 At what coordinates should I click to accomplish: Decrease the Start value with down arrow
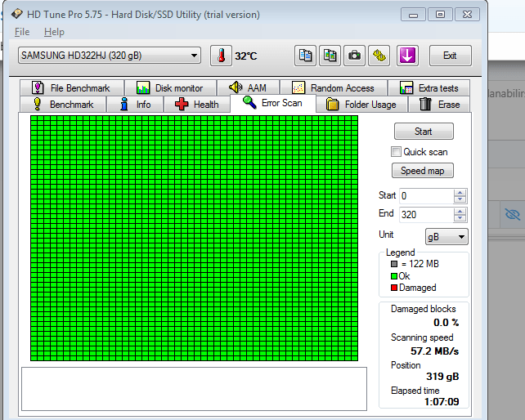coord(460,199)
